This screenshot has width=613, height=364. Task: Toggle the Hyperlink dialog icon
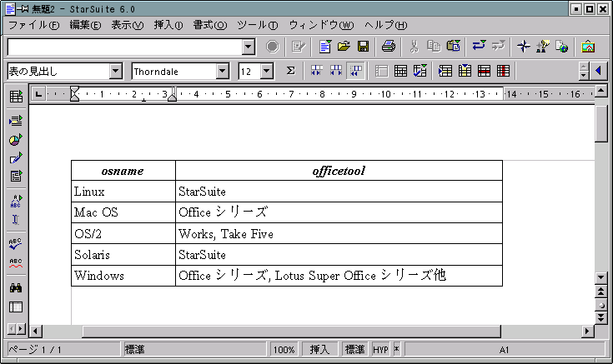coord(562,47)
